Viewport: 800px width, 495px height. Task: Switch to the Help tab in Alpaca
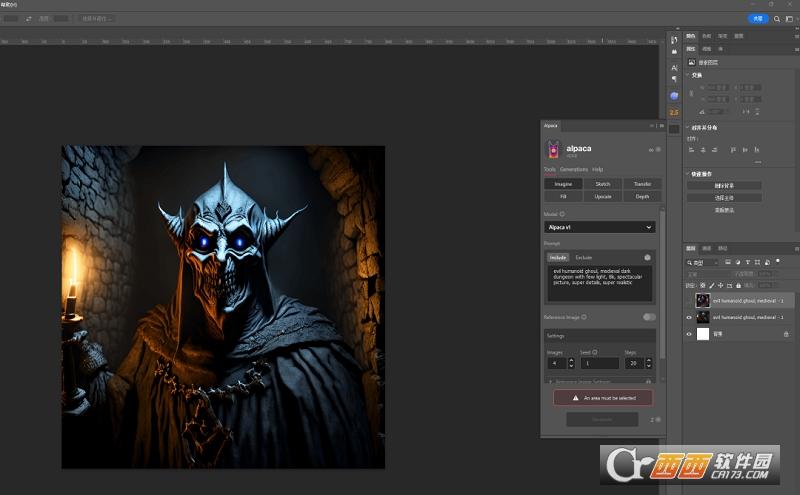point(597,169)
